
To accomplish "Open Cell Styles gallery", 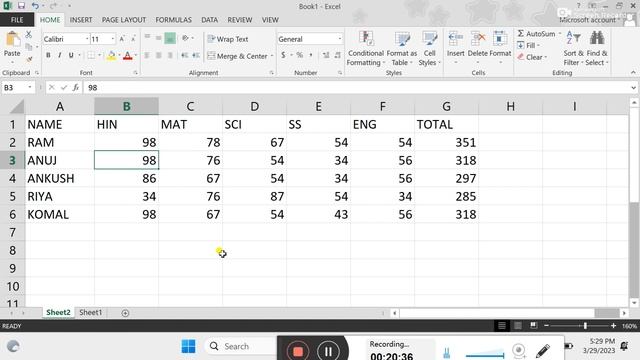I will coord(429,39).
